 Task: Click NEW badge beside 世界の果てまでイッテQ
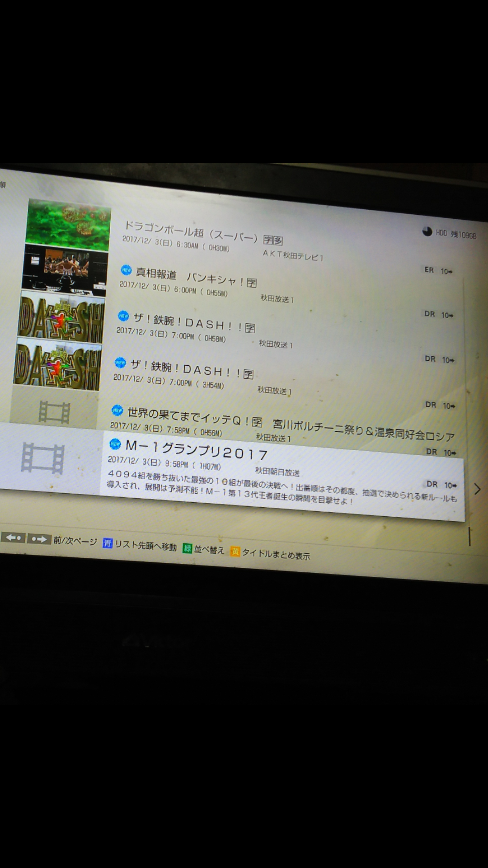coord(117,410)
